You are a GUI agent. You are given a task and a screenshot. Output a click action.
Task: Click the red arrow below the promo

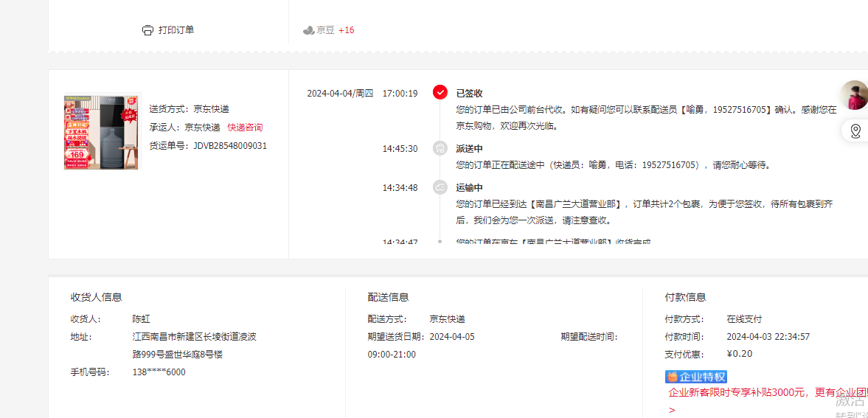(x=672, y=410)
